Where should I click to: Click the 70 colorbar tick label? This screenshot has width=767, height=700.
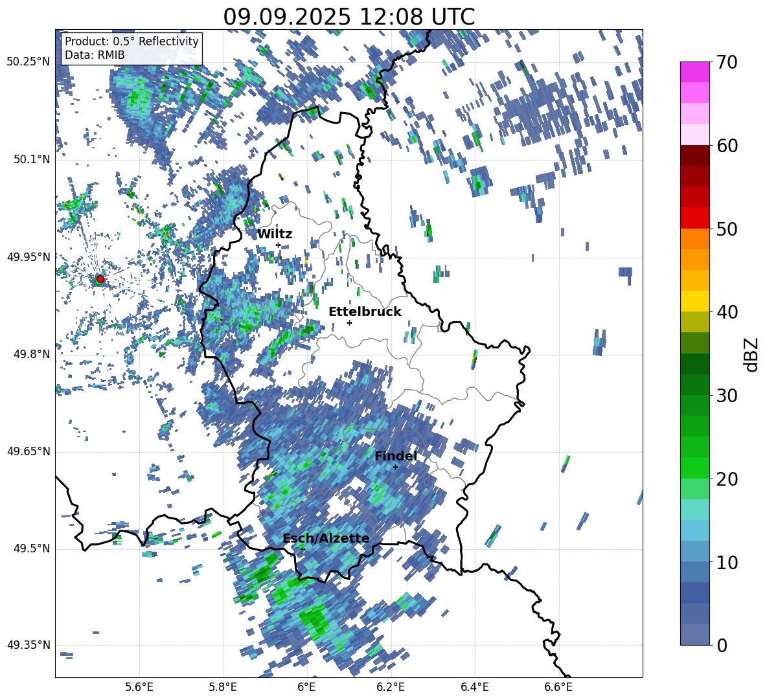726,63
